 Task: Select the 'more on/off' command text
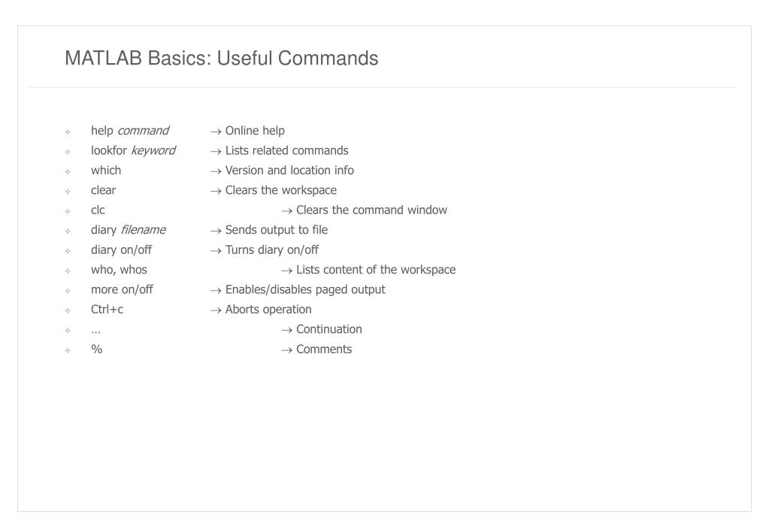[122, 290]
